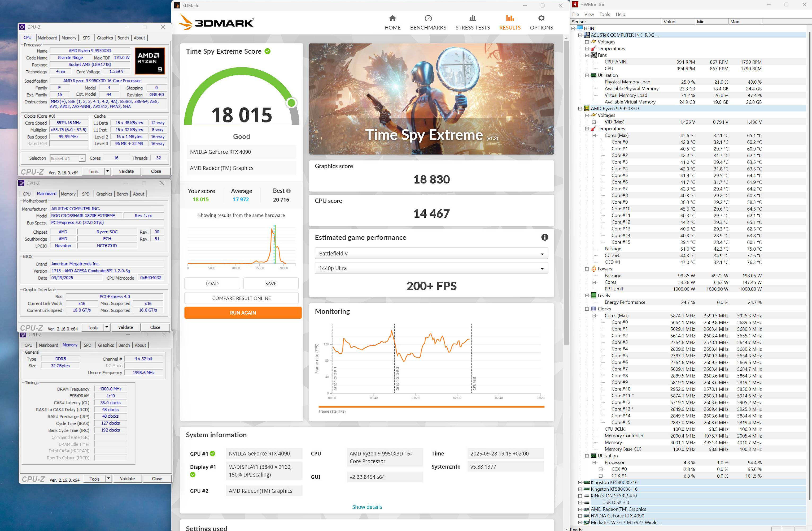Screen dimensions: 812x531
Task: Click the frame rate monitoring timeline bar
Action: point(431,406)
